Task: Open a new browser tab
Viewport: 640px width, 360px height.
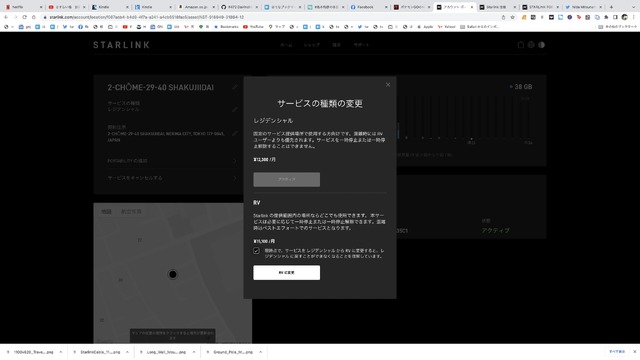Action: point(611,7)
